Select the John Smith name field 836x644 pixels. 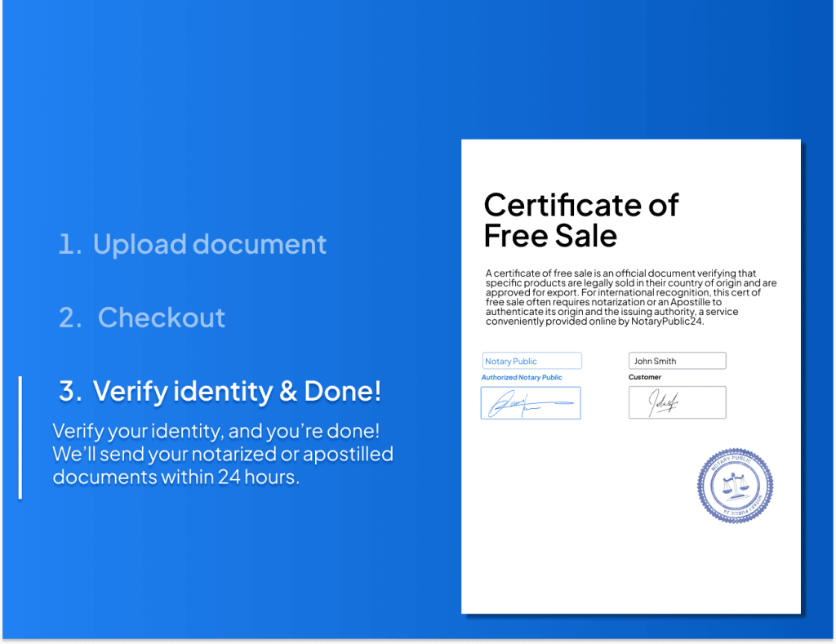[x=677, y=360]
